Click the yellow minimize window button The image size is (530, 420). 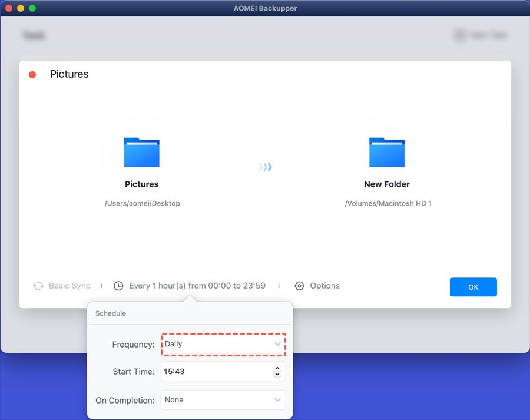click(21, 8)
